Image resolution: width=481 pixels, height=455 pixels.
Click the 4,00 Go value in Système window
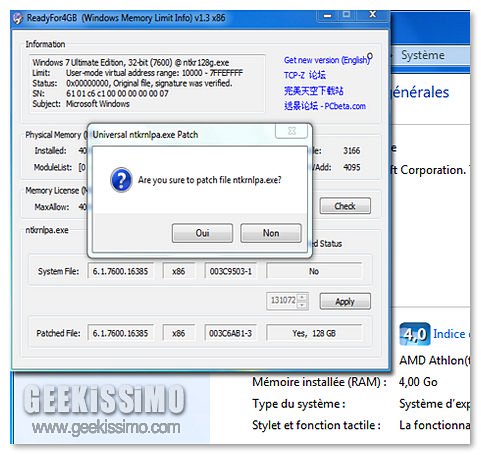tap(418, 382)
